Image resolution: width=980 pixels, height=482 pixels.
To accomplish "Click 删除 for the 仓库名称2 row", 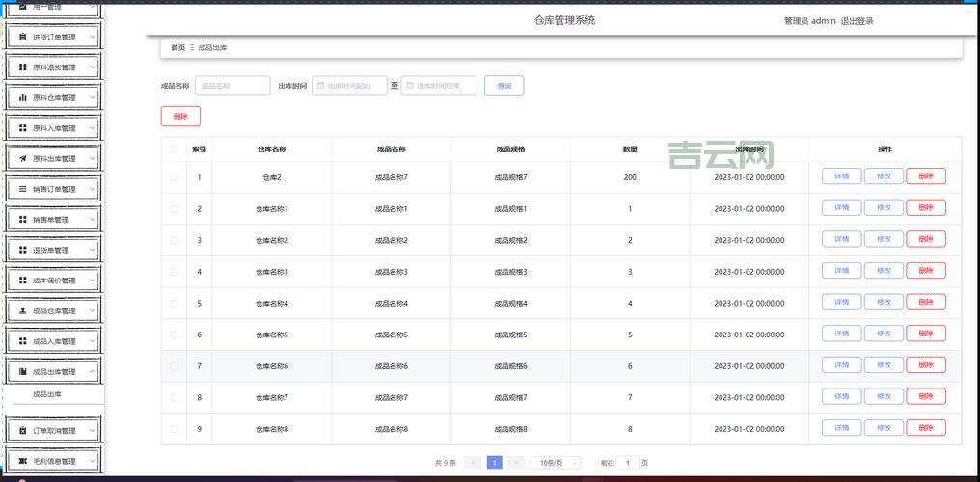I will (x=926, y=239).
